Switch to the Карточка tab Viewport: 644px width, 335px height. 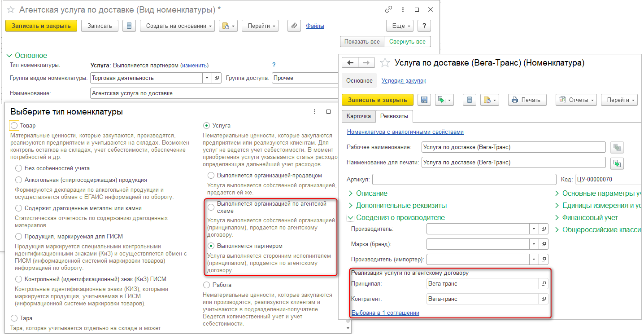[x=359, y=116]
